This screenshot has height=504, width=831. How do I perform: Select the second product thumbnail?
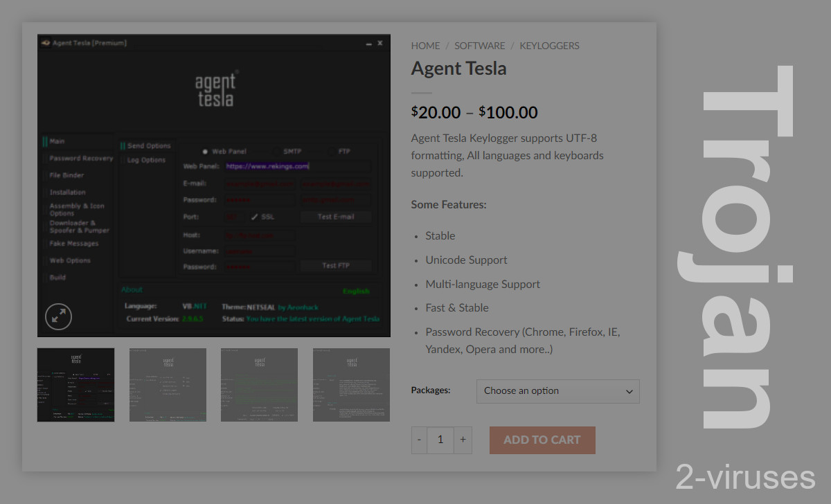point(168,385)
